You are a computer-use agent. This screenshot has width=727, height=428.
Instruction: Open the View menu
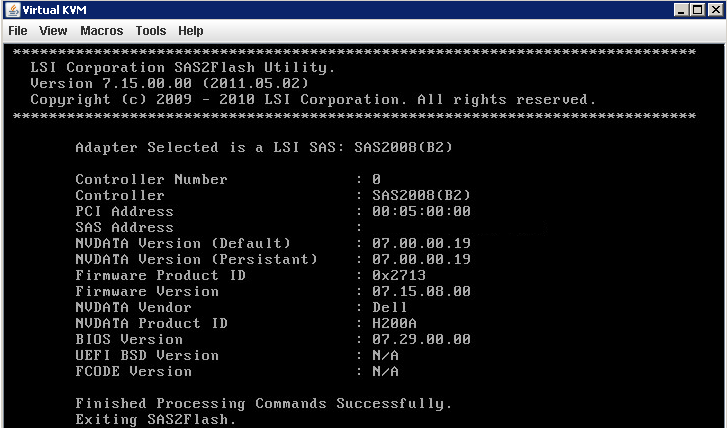53,31
